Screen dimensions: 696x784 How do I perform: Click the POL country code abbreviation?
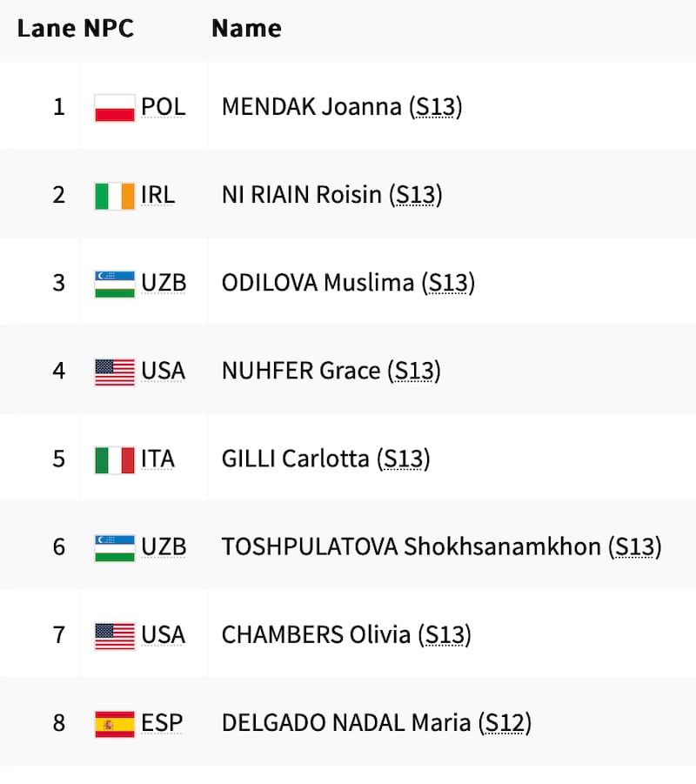click(x=164, y=108)
